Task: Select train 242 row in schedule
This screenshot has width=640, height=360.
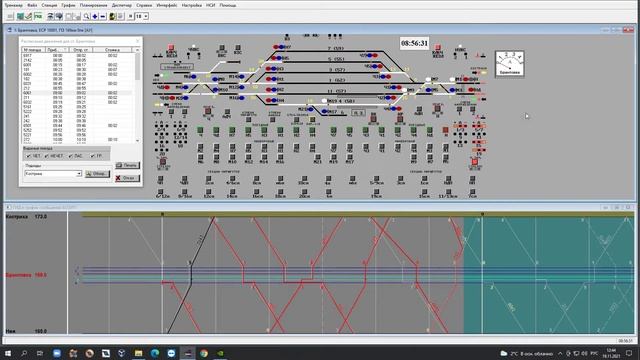Action: tap(77, 121)
